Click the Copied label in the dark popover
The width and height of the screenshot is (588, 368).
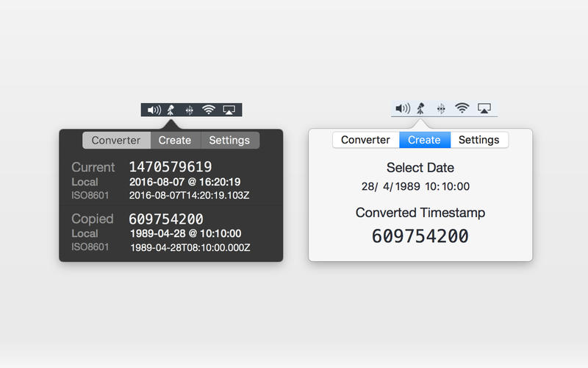(93, 219)
